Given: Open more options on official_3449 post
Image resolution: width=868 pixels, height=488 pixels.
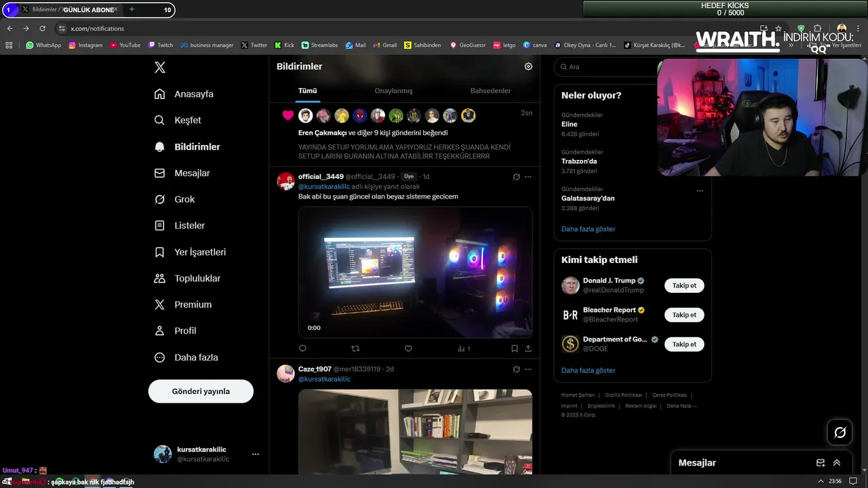Looking at the screenshot, I should (x=528, y=177).
